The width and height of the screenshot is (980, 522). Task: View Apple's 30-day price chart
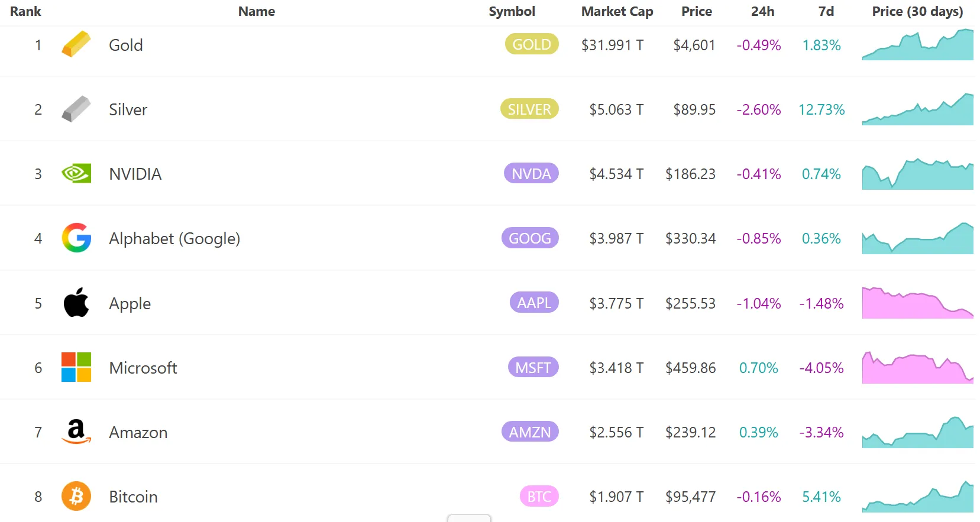tap(917, 303)
